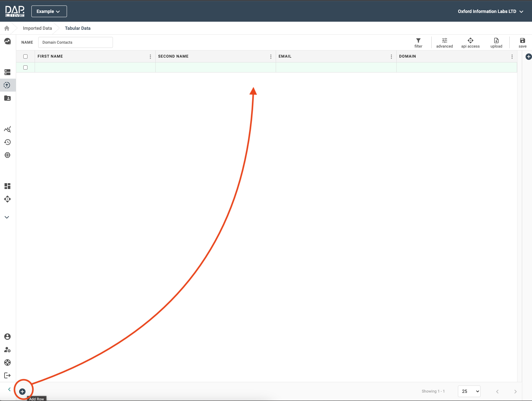Add a column with the plus icon
This screenshot has width=532, height=401.
pyautogui.click(x=528, y=57)
